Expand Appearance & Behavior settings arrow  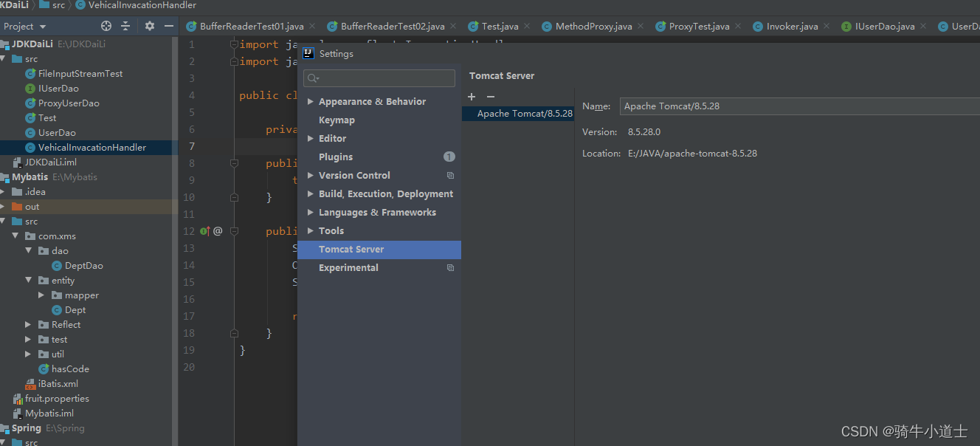311,102
